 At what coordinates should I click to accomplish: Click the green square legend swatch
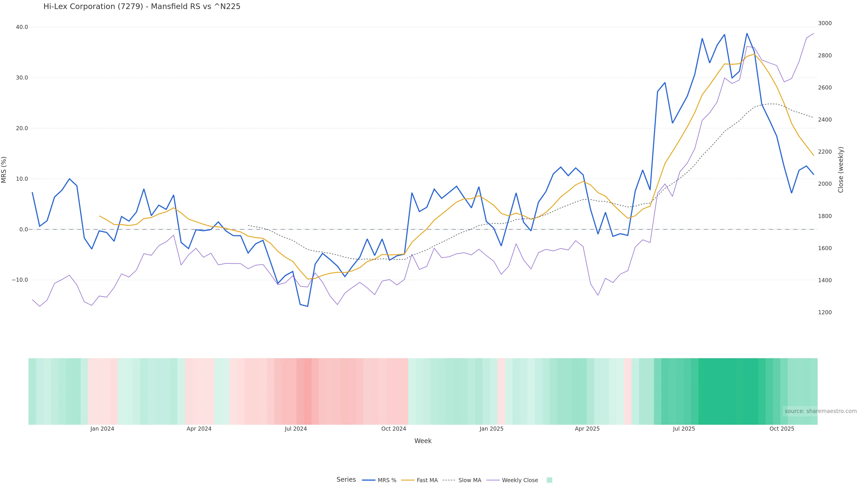tap(549, 480)
